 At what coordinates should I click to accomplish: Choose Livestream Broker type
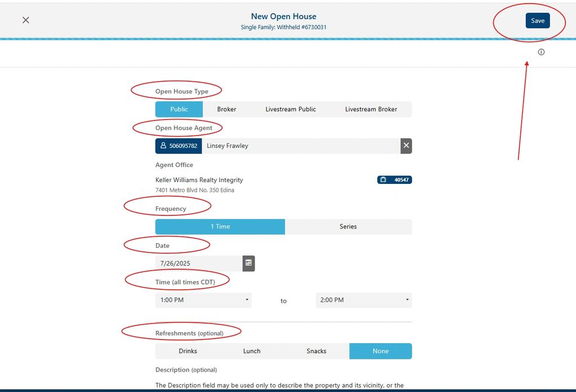click(x=371, y=109)
